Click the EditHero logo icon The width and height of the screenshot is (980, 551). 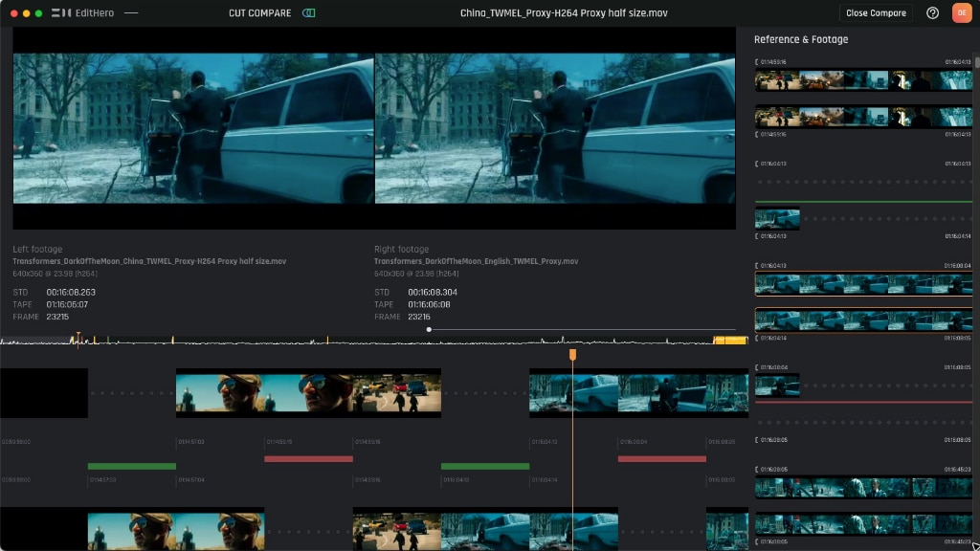61,13
